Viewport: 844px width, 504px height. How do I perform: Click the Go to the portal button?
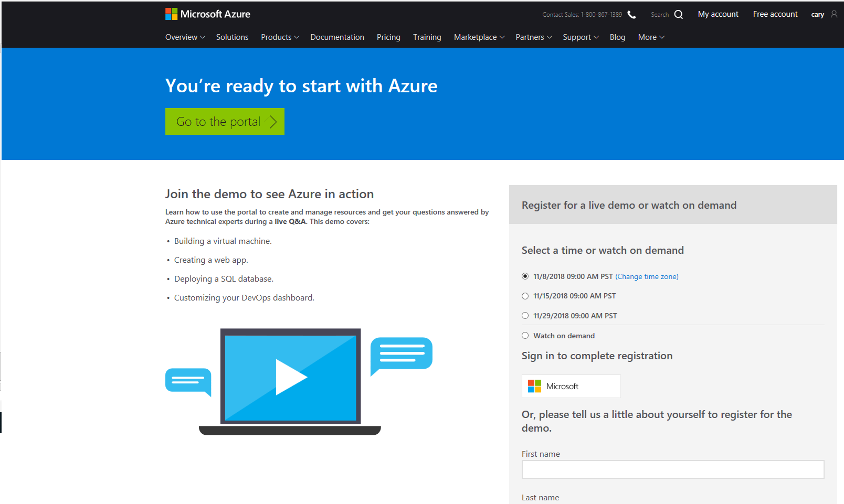click(225, 122)
